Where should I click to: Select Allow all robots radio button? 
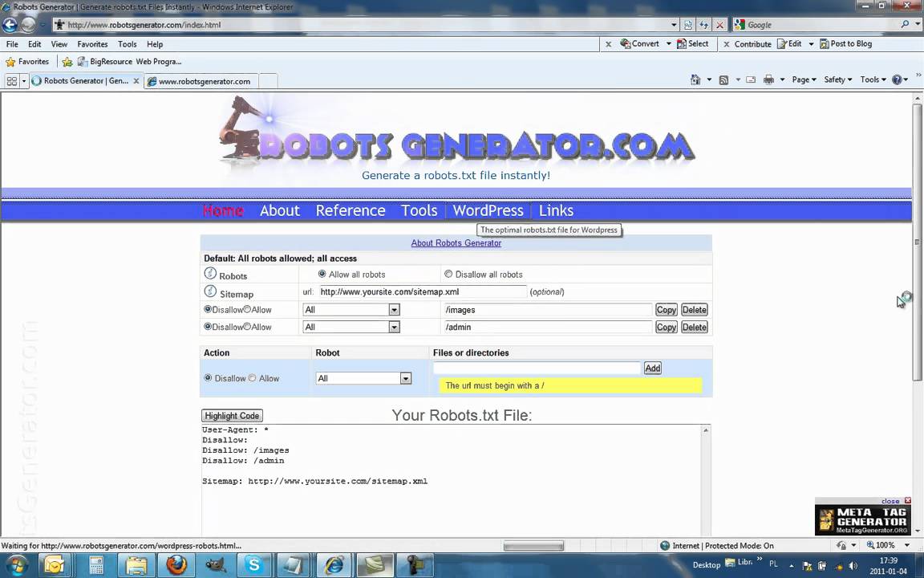pos(322,274)
